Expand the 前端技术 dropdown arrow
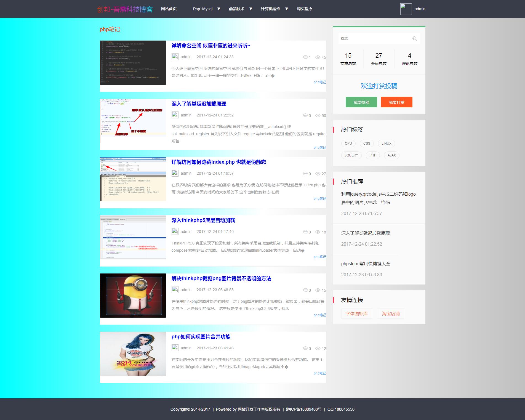 coord(251,9)
